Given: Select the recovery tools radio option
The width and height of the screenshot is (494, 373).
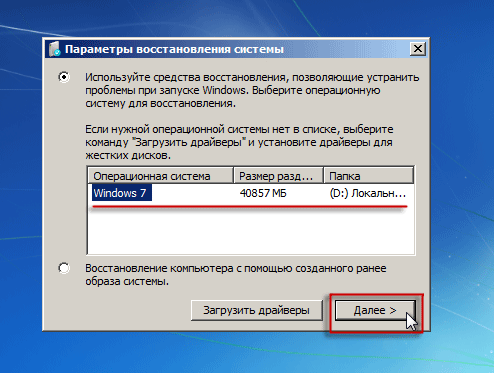Looking at the screenshot, I should [64, 77].
